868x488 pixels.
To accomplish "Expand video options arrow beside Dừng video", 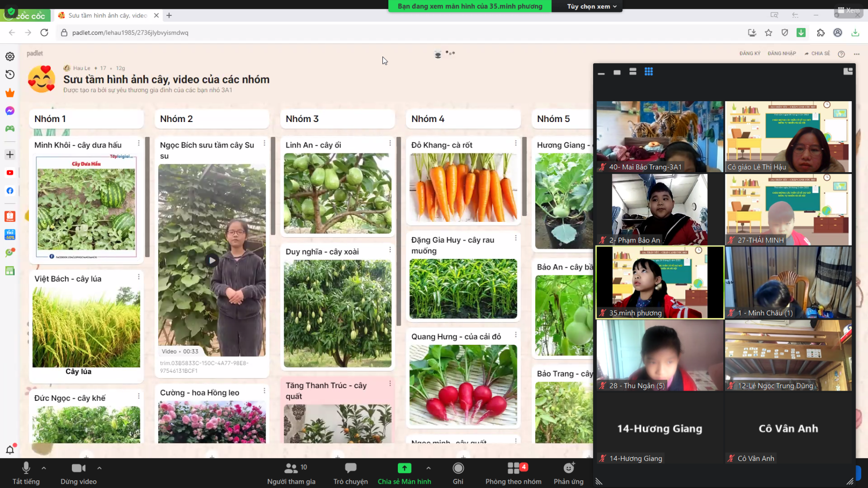I will tap(99, 468).
